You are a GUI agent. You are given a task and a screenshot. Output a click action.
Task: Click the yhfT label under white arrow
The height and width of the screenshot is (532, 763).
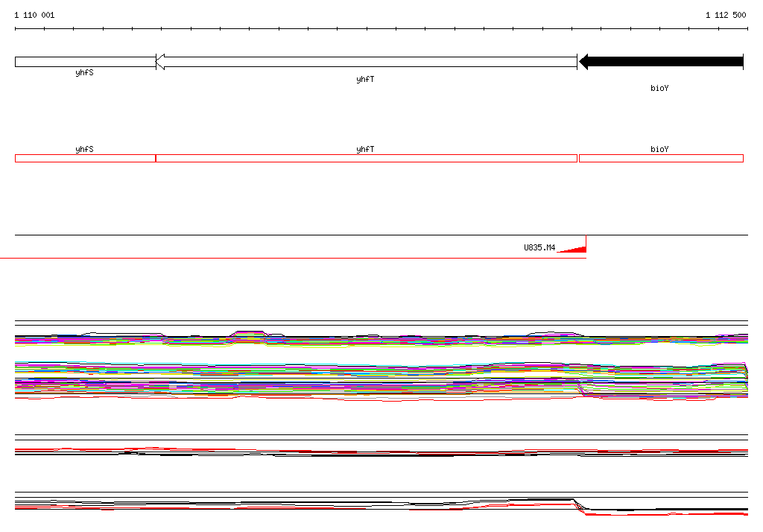tap(365, 79)
